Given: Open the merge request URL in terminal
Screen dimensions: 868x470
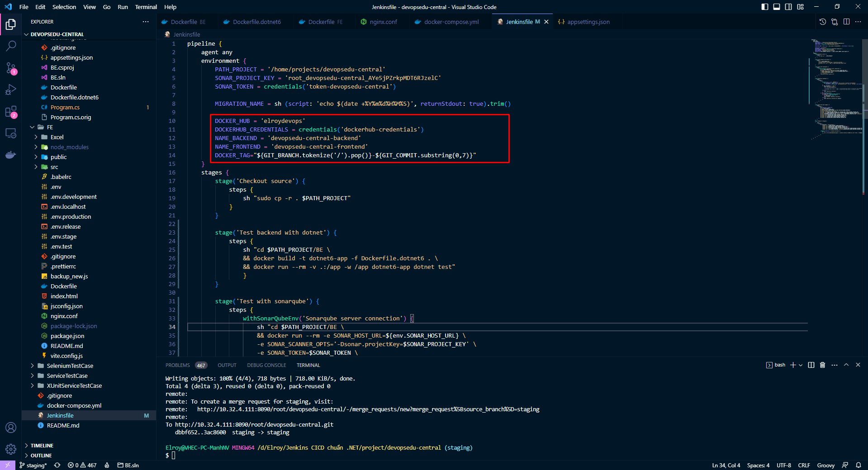Looking at the screenshot, I should (x=368, y=409).
